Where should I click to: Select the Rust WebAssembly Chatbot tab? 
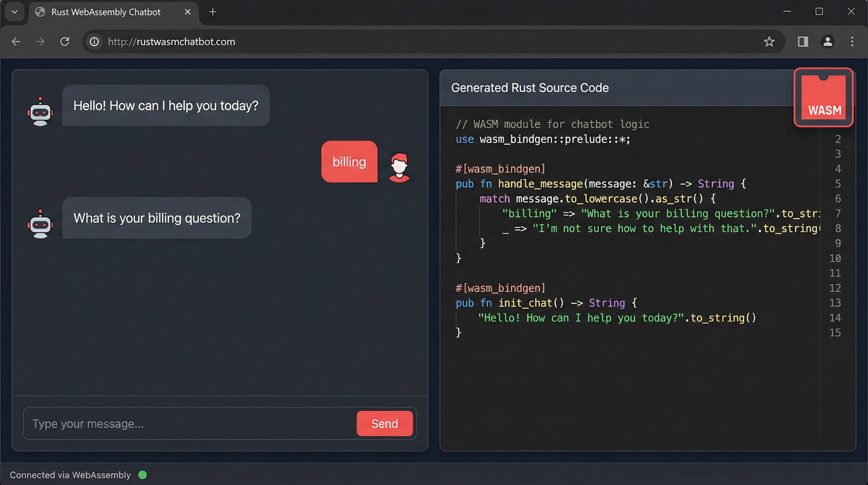point(106,12)
